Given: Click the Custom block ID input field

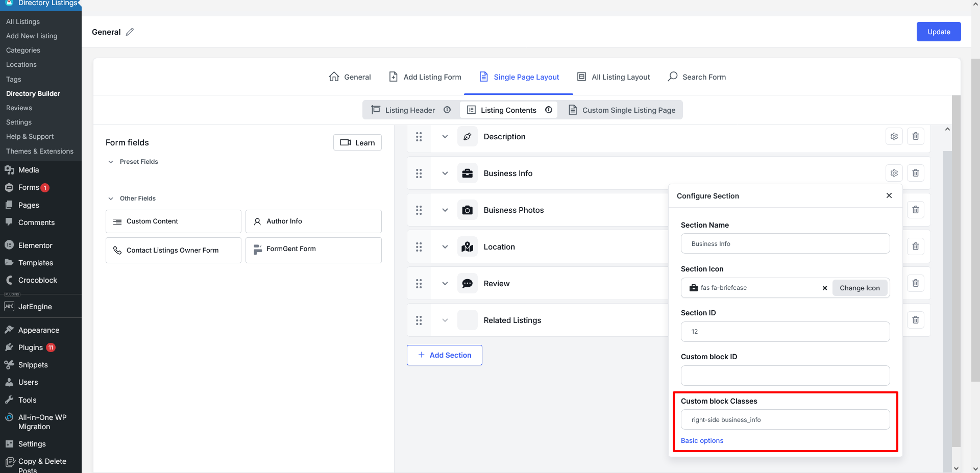Looking at the screenshot, I should coord(785,376).
